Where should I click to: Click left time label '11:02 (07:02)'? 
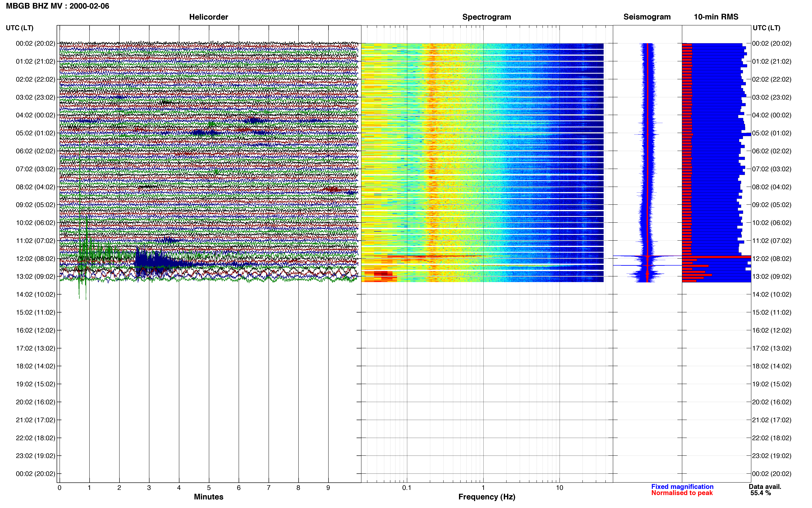click(x=35, y=240)
